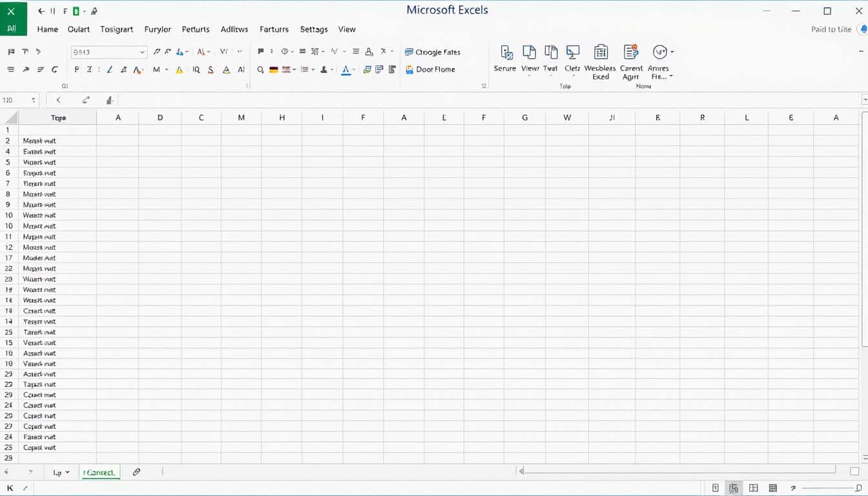Viewport: 868px width, 496px height.
Task: Click the italic Z icon
Action: [89, 70]
